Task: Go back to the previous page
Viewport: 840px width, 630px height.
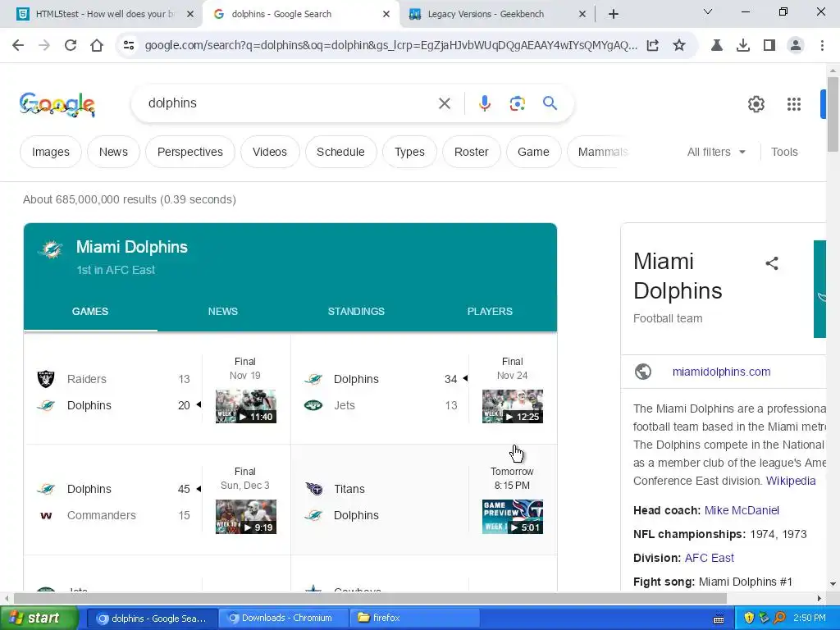Action: coord(18,46)
